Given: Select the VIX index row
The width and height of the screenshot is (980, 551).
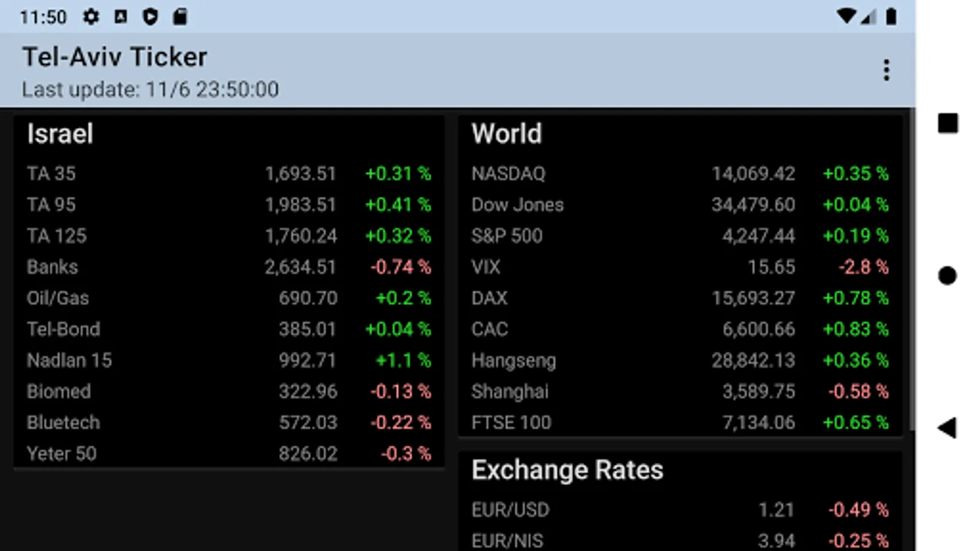Looking at the screenshot, I should pyautogui.click(x=679, y=267).
